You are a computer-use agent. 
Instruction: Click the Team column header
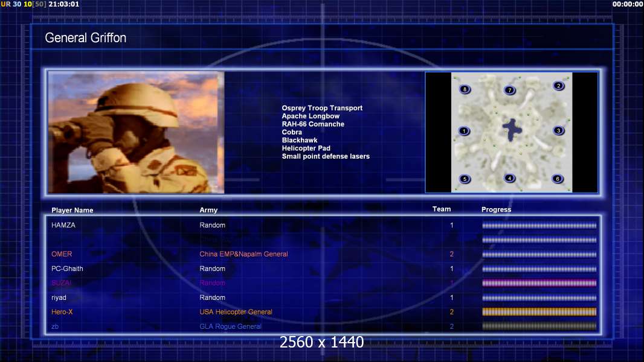[442, 209]
